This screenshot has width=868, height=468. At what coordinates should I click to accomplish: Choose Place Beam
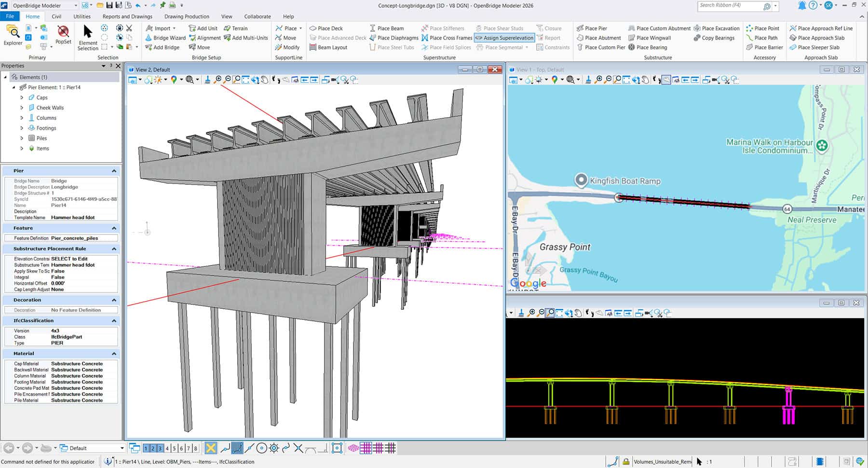pyautogui.click(x=386, y=28)
